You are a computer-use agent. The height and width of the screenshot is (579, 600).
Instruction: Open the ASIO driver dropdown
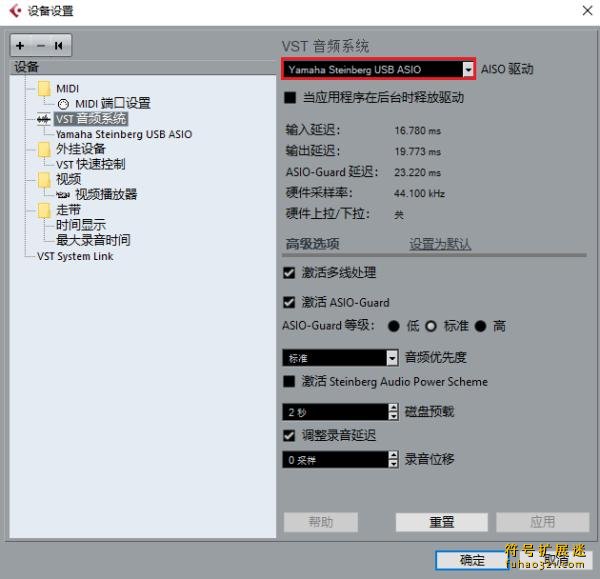pos(378,69)
